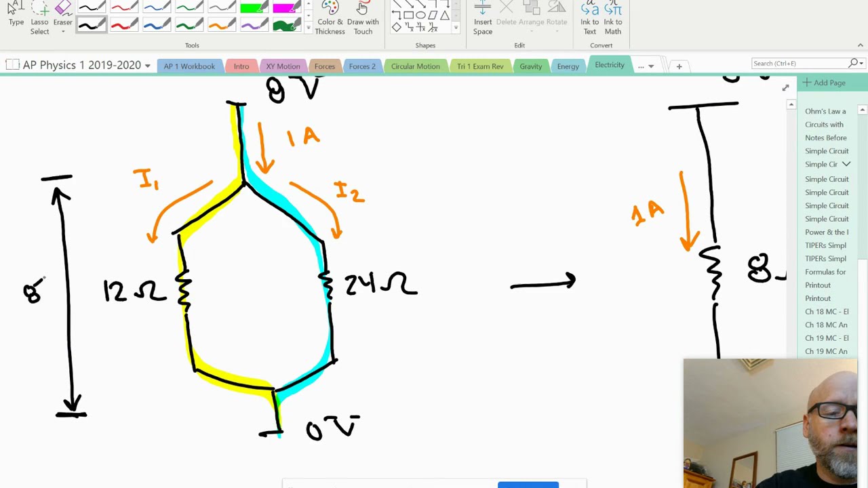Image resolution: width=868 pixels, height=488 pixels.
Task: Select the thick black pen
Action: (91, 26)
